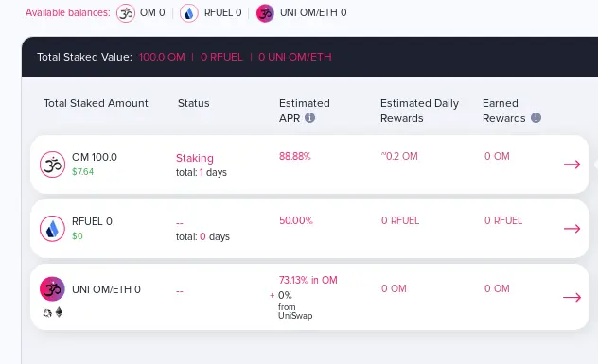598x364 pixels.
Task: Open RFUEL staking details via row arrow
Action: click(x=572, y=228)
